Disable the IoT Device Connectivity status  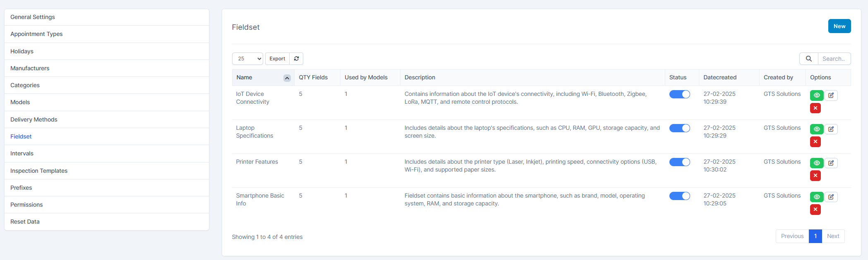[x=679, y=94]
